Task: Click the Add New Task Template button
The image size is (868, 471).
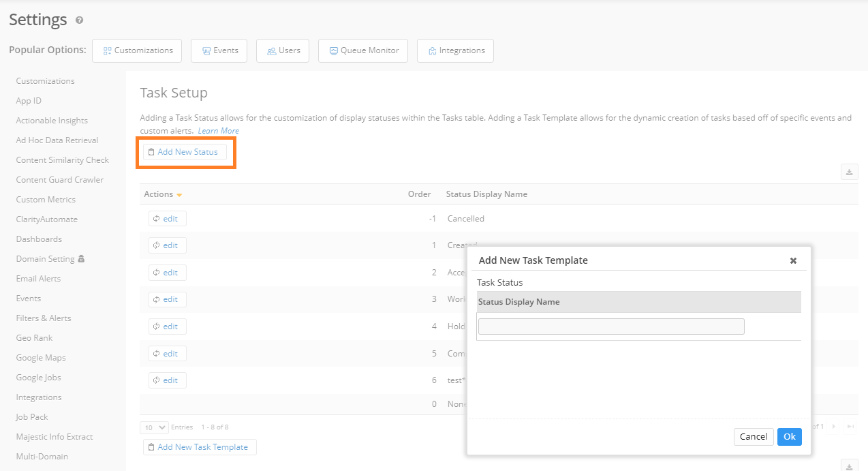Action: (200, 447)
